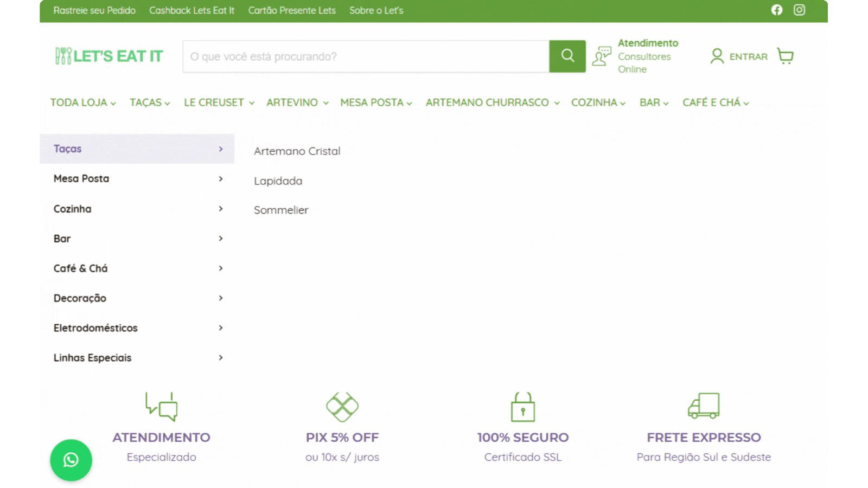Open Sobre o Let's link

pos(376,10)
